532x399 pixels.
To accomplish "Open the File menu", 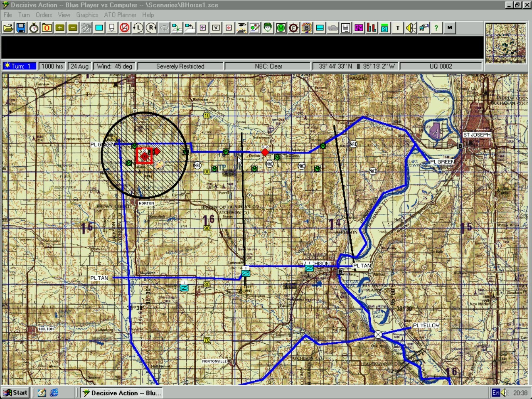I will [8, 15].
